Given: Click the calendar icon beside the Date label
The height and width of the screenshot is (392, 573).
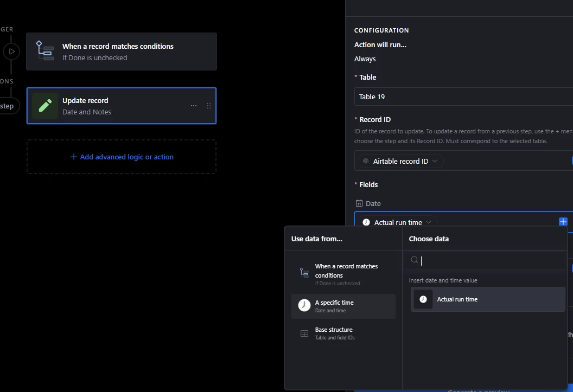Looking at the screenshot, I should click(359, 203).
